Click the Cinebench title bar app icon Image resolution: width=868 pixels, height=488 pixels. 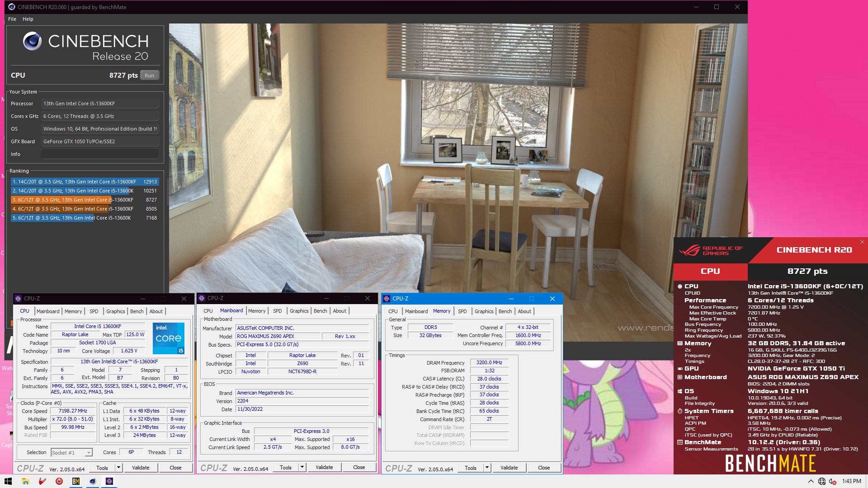[11, 7]
